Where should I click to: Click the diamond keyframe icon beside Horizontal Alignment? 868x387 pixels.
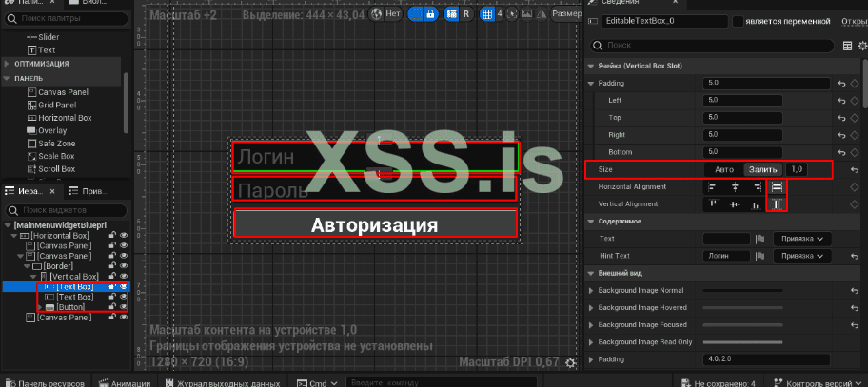855,187
